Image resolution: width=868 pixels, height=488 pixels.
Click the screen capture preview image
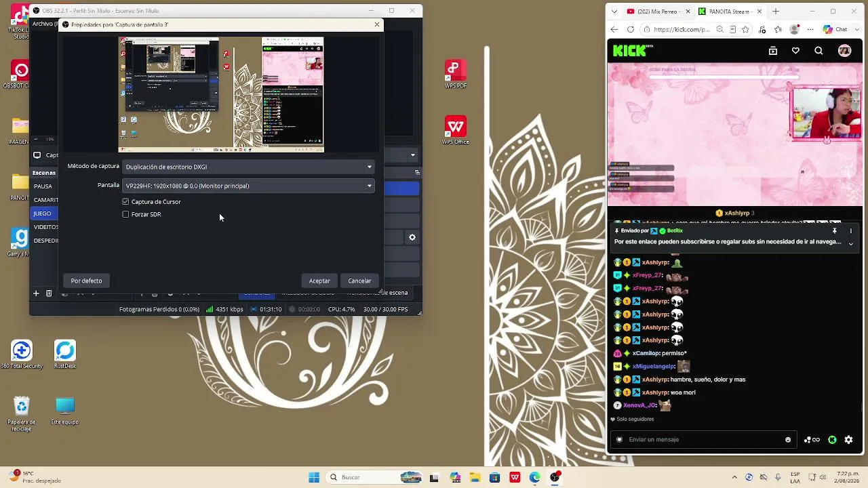[221, 95]
